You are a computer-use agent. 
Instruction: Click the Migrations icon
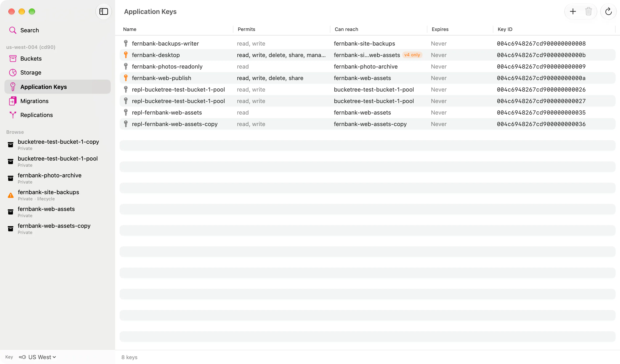click(x=13, y=101)
